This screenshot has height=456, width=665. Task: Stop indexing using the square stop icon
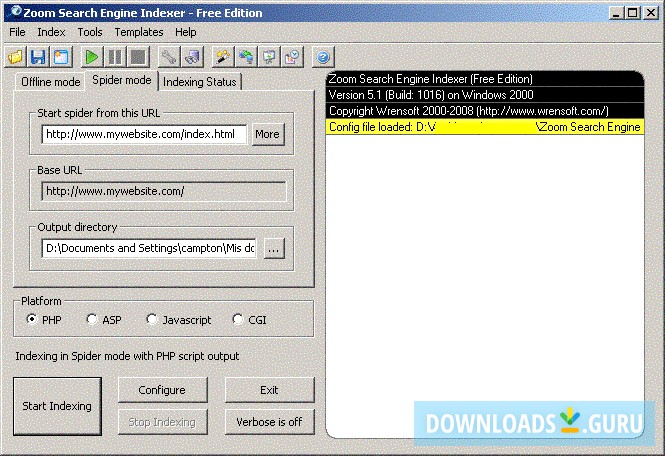click(x=138, y=57)
